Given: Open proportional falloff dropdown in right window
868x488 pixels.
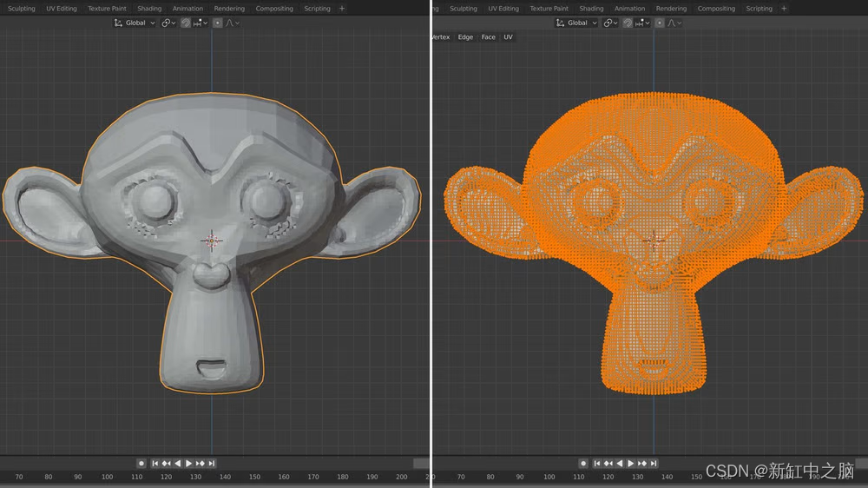Looking at the screenshot, I should [674, 23].
